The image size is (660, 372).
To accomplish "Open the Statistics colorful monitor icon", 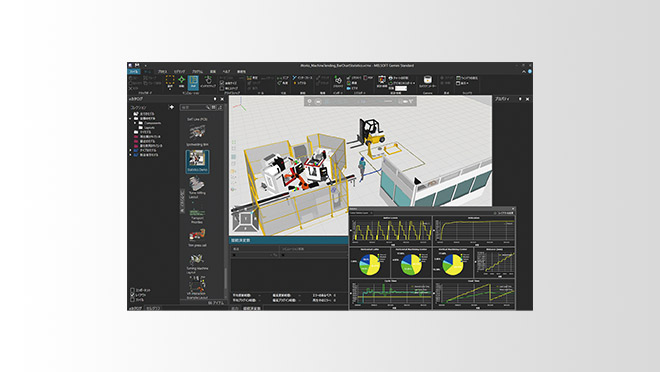I will (x=382, y=80).
